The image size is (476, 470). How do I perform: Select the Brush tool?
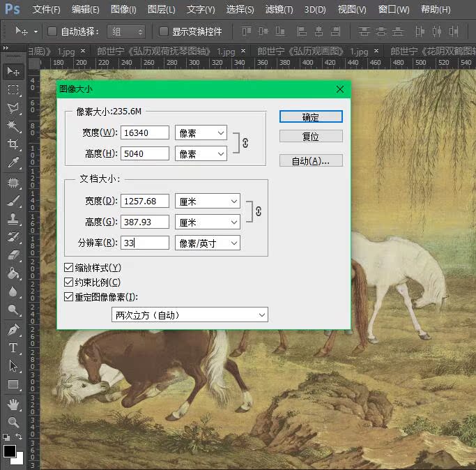13,201
